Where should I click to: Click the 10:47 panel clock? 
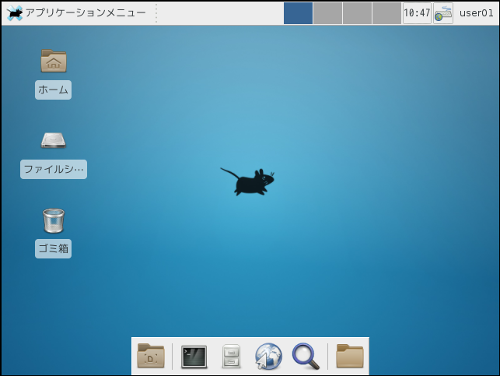coord(417,13)
